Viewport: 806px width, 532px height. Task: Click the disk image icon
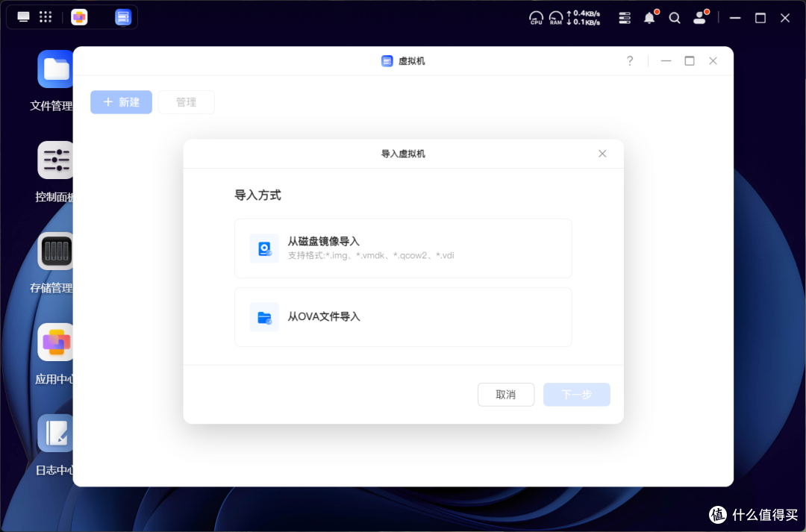pyautogui.click(x=264, y=248)
